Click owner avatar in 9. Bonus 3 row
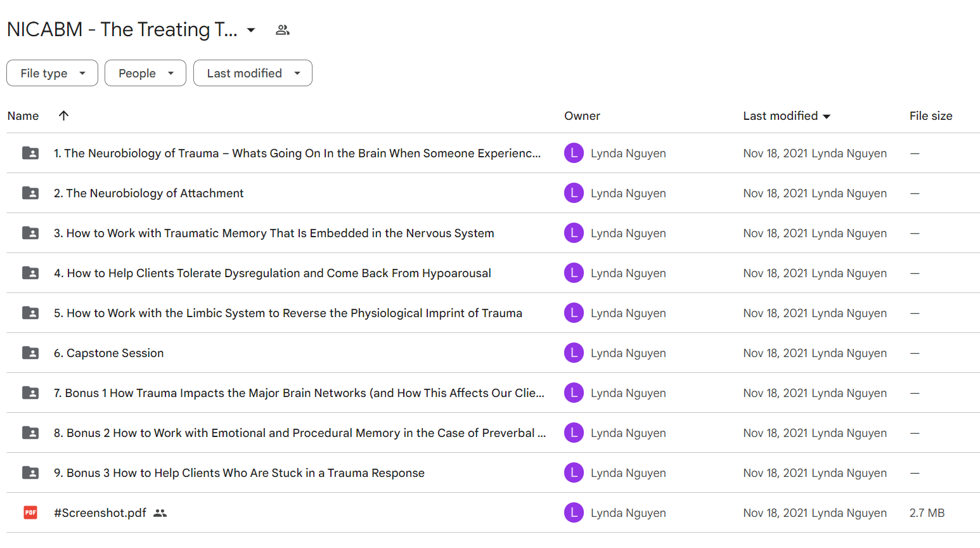The width and height of the screenshot is (980, 548). pos(574,473)
